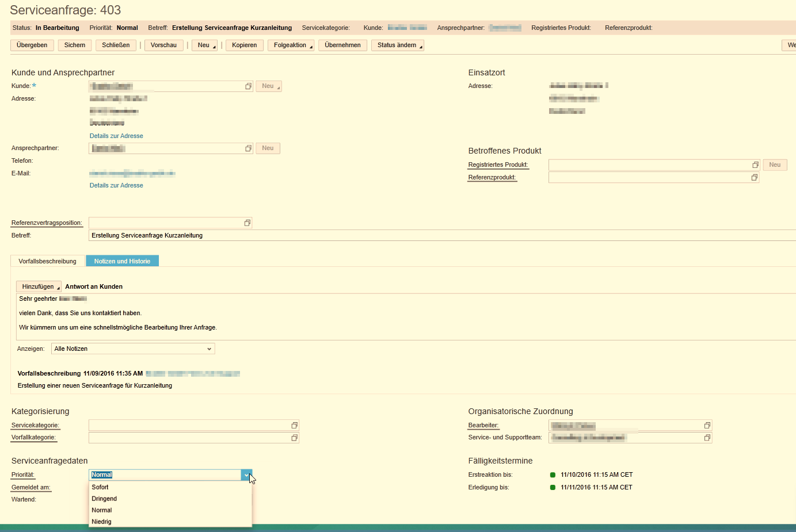Select Sofort from priority list

click(170, 487)
